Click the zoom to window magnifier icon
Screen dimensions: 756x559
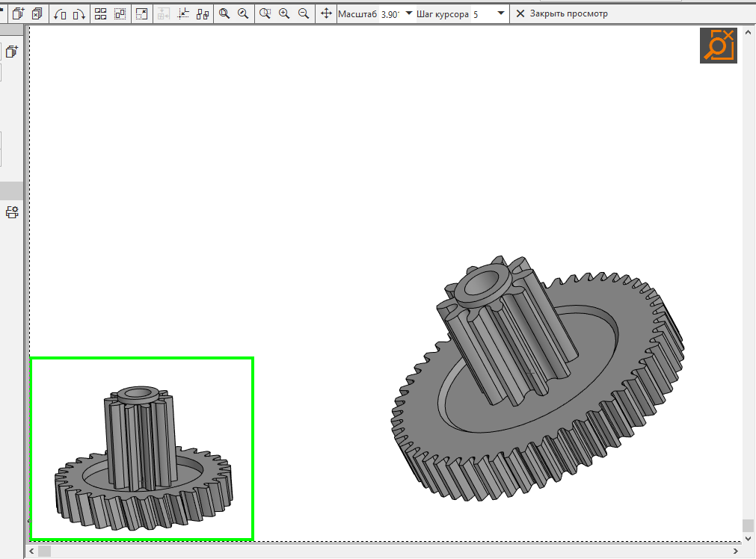tap(224, 13)
